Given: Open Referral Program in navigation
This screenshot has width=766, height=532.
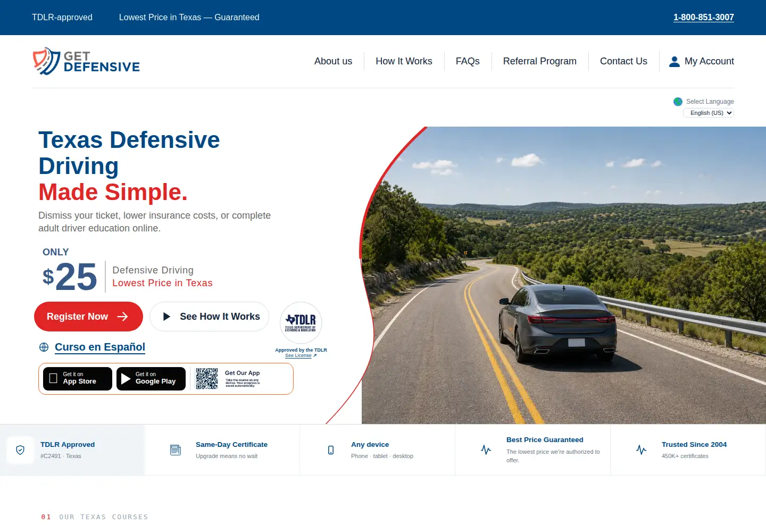Looking at the screenshot, I should click(540, 61).
